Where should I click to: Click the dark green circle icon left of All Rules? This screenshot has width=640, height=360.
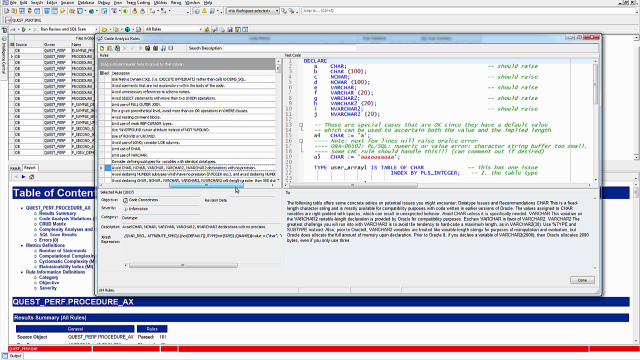(x=127, y=29)
